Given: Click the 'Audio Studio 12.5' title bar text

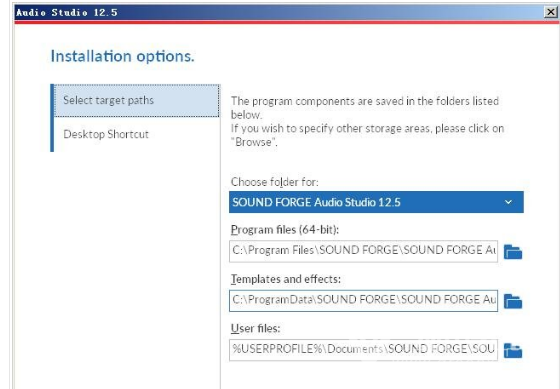Looking at the screenshot, I should click(67, 13).
